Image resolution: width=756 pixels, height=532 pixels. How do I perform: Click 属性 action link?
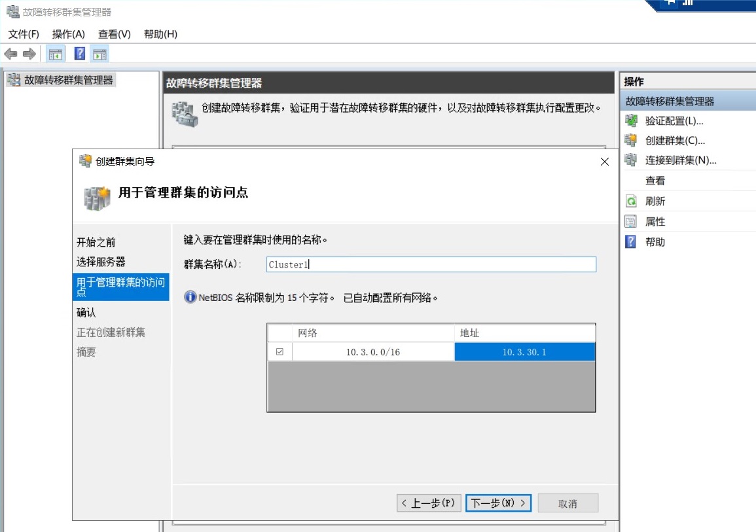(x=655, y=222)
